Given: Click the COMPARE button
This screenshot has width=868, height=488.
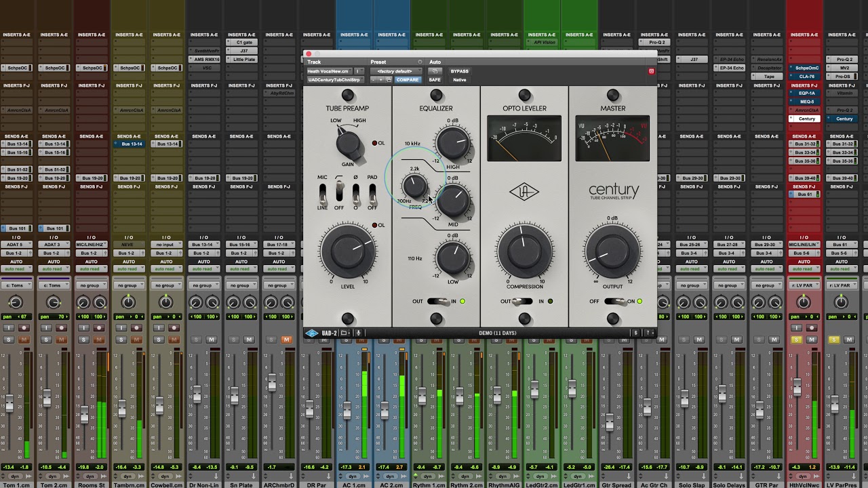Looking at the screenshot, I should [408, 80].
